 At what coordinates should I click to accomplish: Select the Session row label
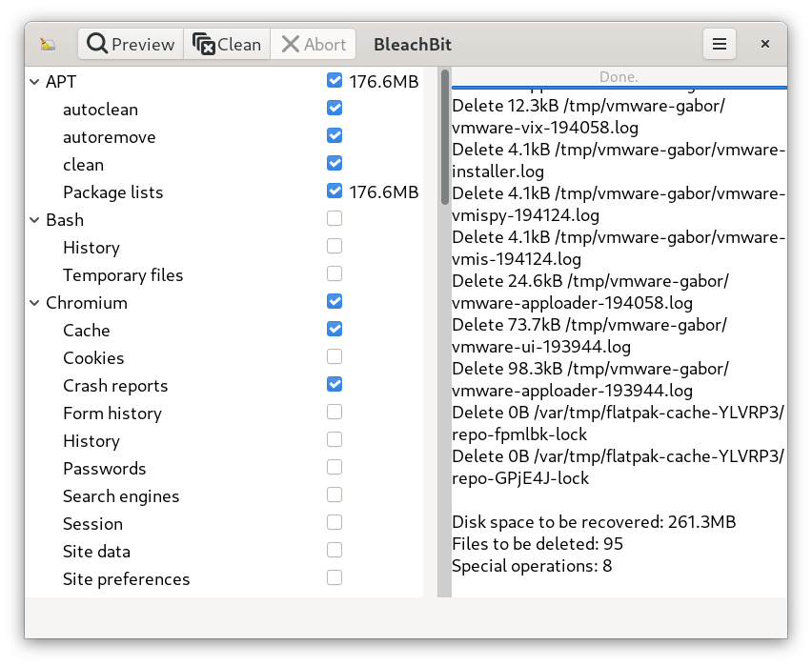[92, 524]
